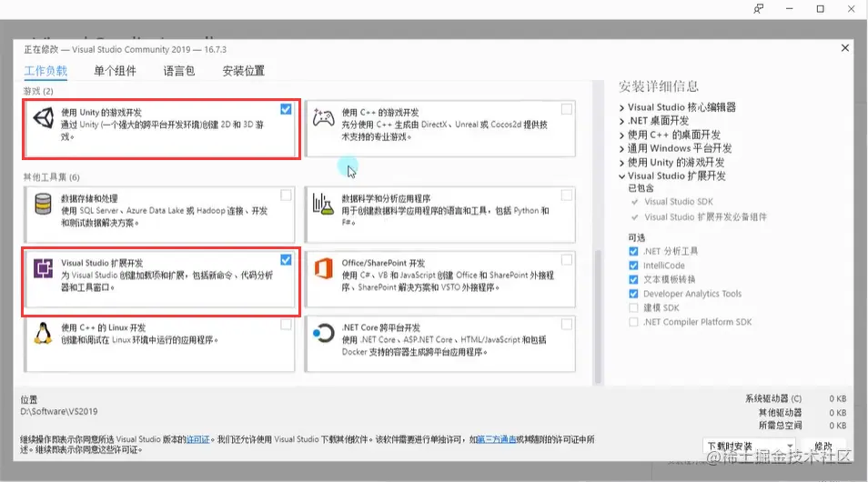The image size is (868, 482).
Task: Click the 游戏 (2) section heading
Action: 38,91
